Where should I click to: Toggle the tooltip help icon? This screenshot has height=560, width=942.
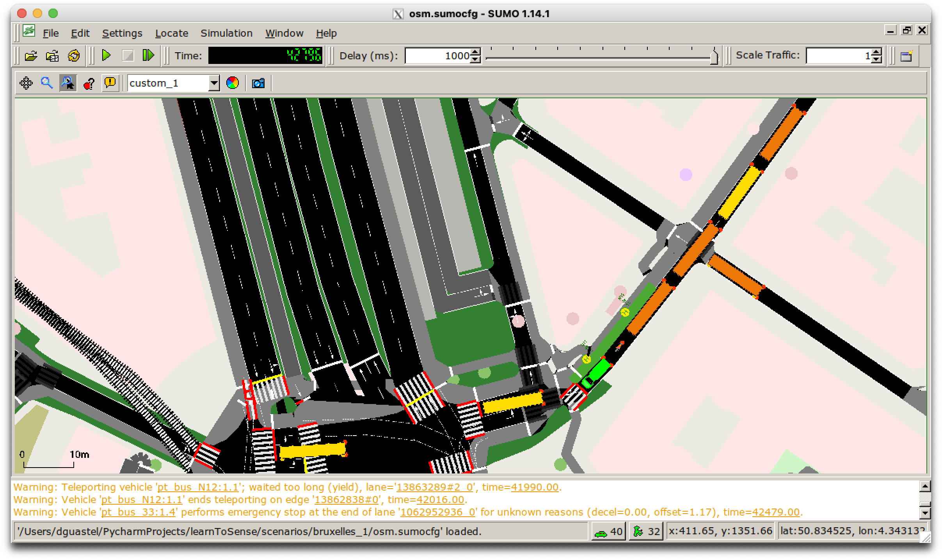pos(89,83)
